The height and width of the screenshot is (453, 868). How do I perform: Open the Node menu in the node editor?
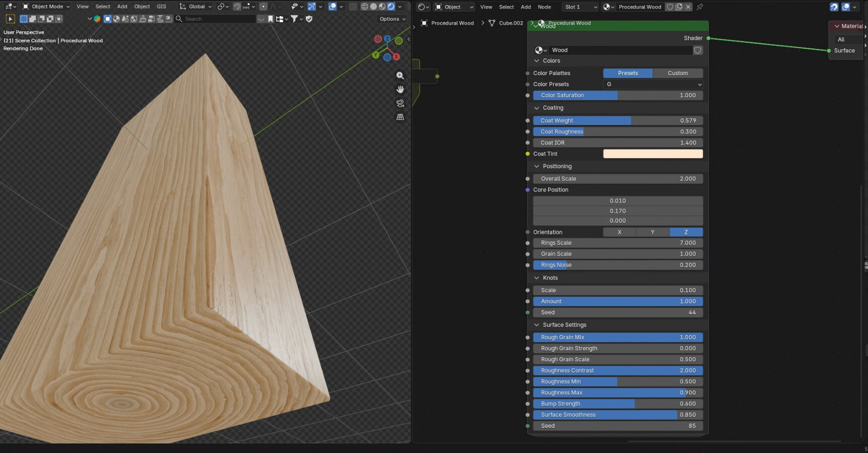(544, 7)
